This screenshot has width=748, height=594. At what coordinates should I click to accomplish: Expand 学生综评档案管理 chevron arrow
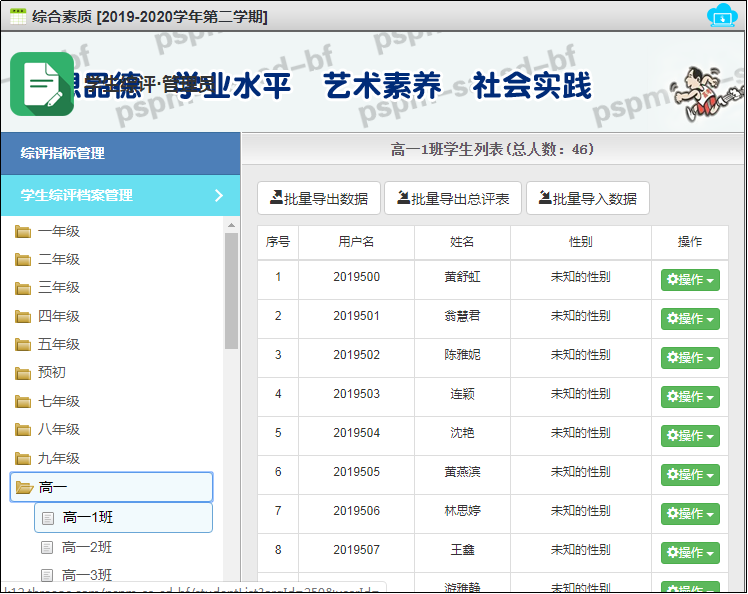(x=218, y=196)
